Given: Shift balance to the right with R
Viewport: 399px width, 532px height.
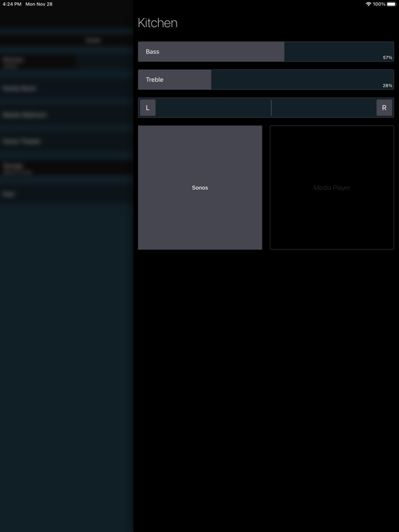Looking at the screenshot, I should coord(384,108).
